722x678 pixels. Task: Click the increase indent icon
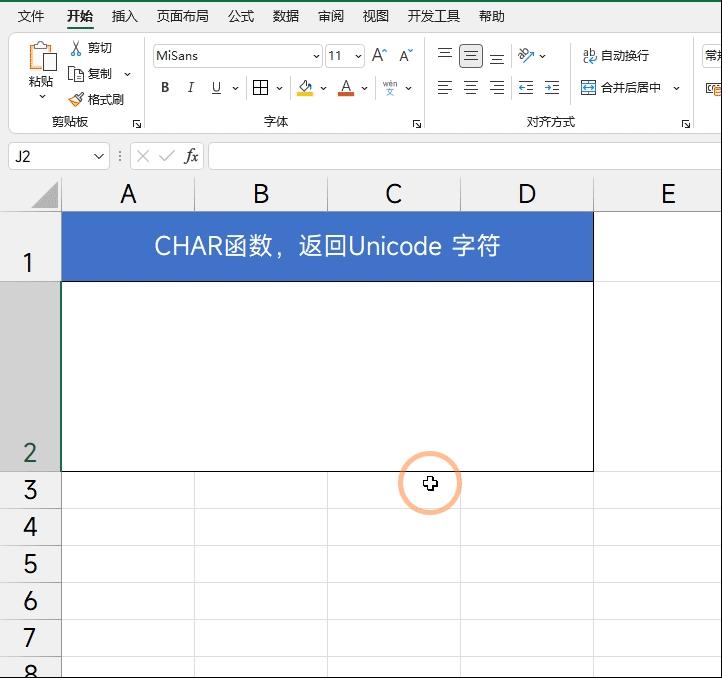(x=552, y=88)
